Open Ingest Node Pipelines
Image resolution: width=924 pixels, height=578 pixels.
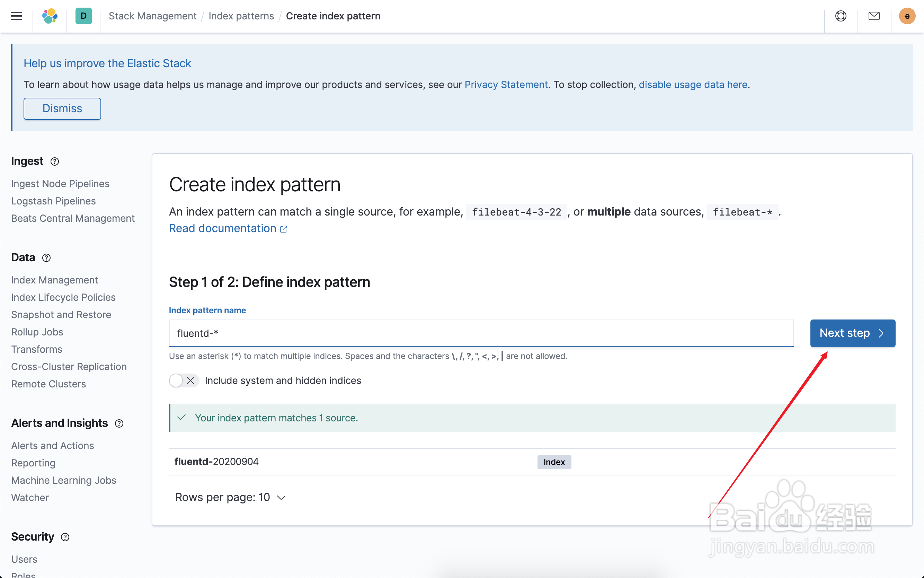[60, 184]
